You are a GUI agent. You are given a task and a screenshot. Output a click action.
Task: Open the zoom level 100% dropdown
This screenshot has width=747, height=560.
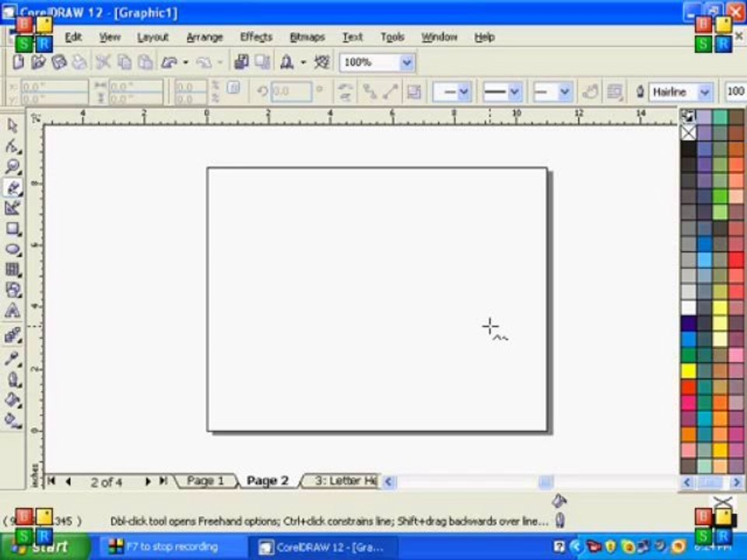[406, 62]
